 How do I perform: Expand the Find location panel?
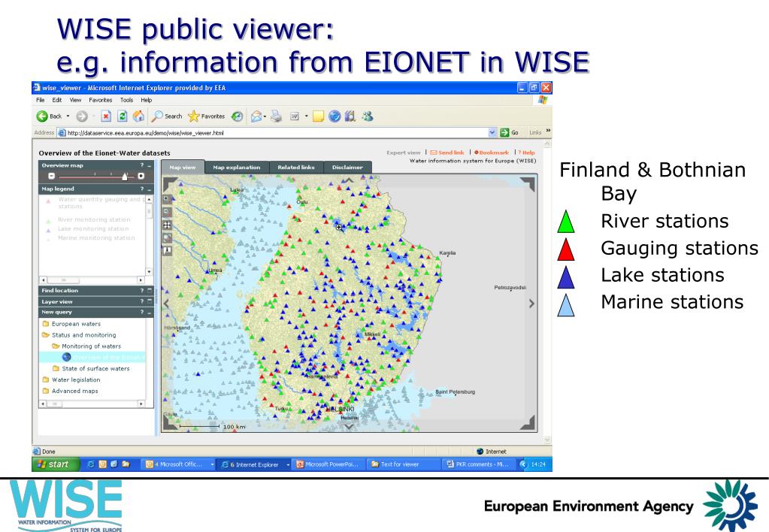150,291
